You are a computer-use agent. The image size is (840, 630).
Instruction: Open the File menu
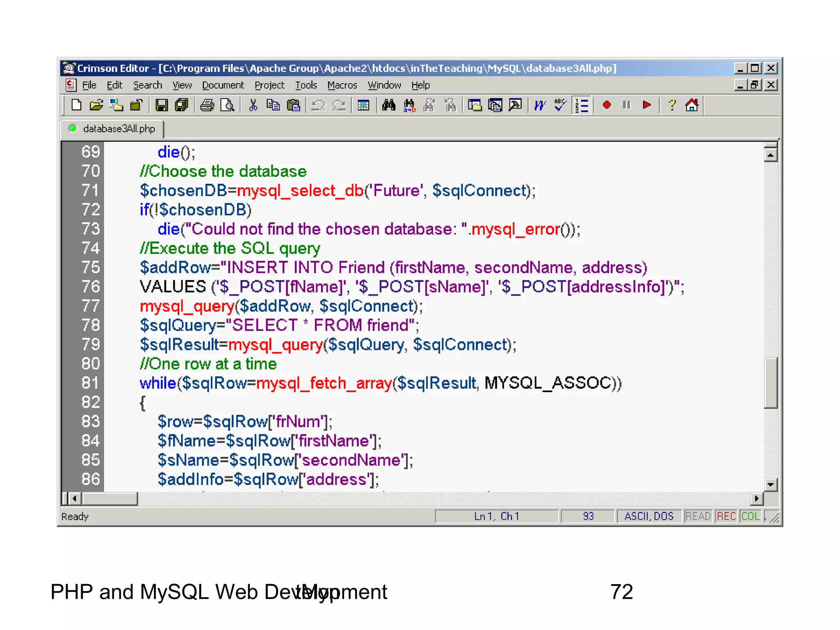[89, 85]
